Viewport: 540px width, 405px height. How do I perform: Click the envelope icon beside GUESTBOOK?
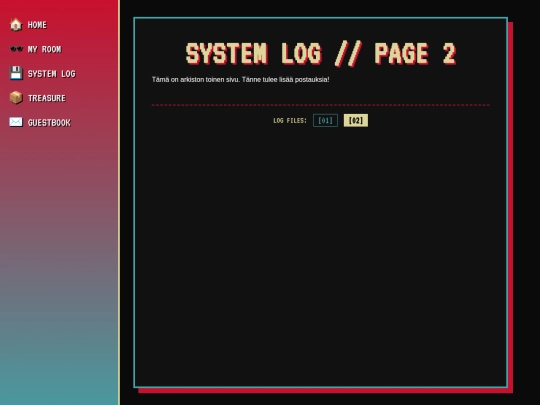tap(16, 122)
